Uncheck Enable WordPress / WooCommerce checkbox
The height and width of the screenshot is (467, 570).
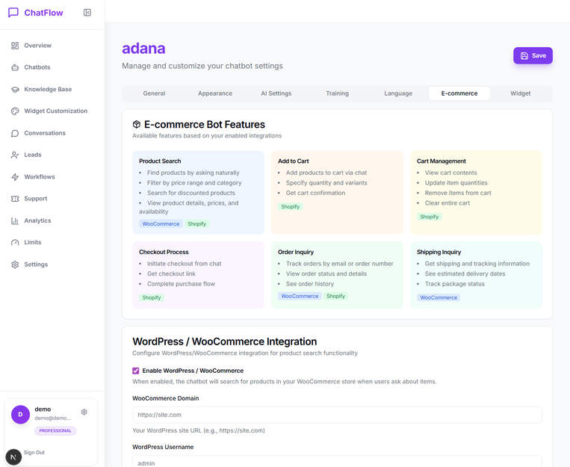(136, 371)
